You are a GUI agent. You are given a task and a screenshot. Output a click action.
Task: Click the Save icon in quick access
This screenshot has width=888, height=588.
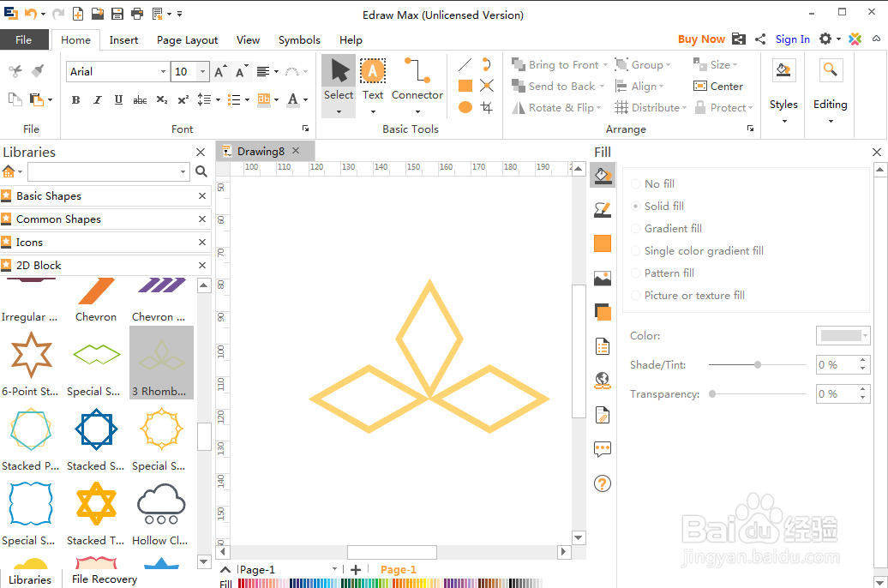tap(117, 14)
